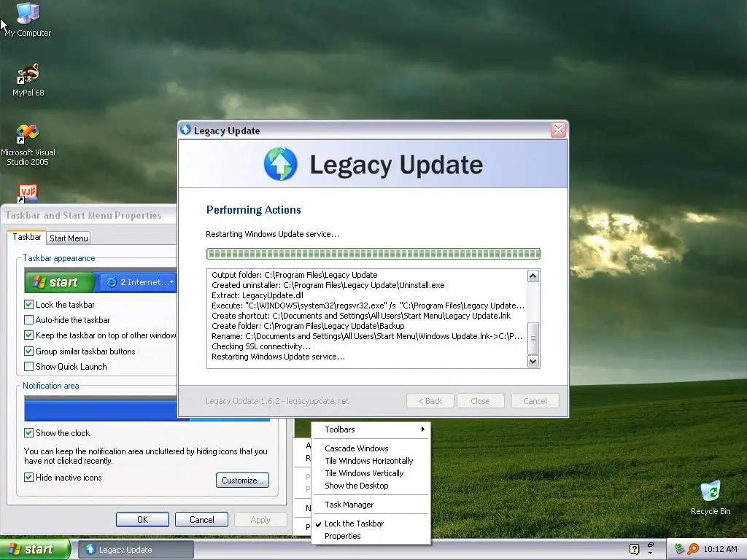Select the Recycle Bin desktop icon
Viewport: 747px width, 560px height.
point(711,497)
